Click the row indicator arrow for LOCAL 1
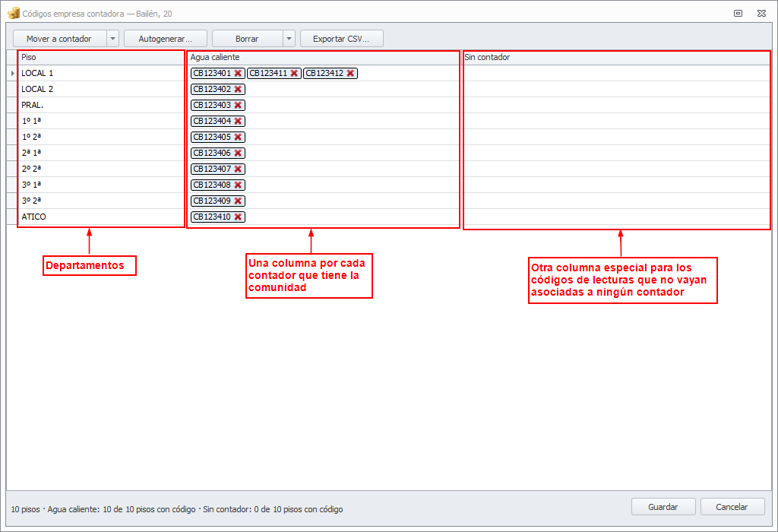The image size is (778, 532). click(12, 73)
